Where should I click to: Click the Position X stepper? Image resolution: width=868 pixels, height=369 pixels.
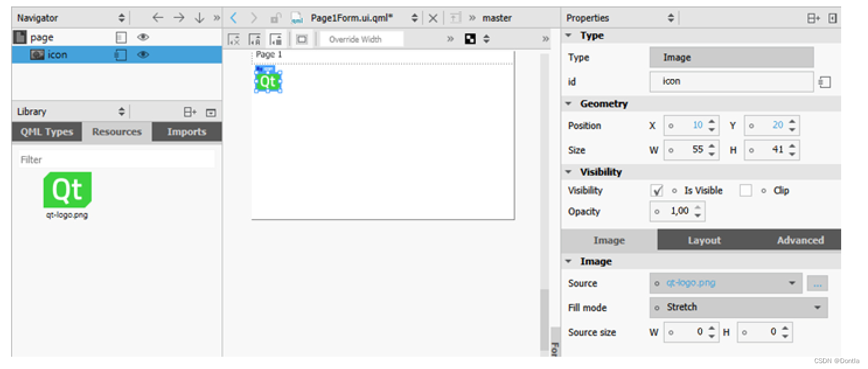click(712, 126)
